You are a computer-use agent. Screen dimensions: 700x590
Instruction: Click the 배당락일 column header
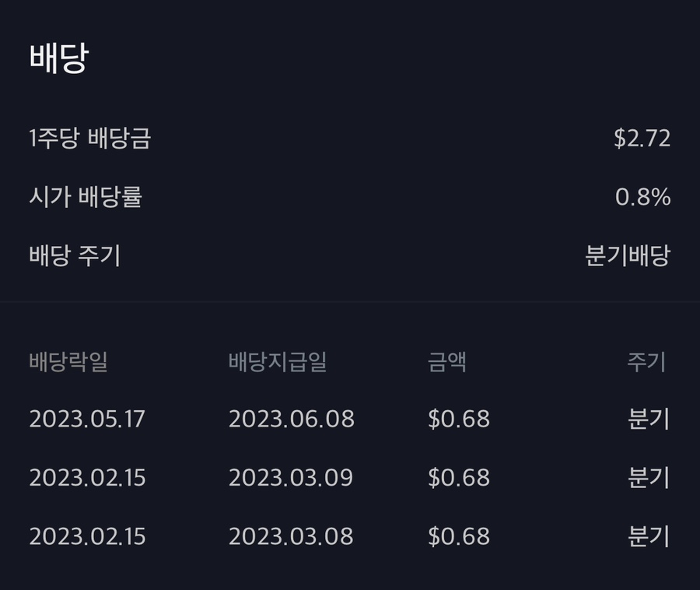pyautogui.click(x=68, y=362)
